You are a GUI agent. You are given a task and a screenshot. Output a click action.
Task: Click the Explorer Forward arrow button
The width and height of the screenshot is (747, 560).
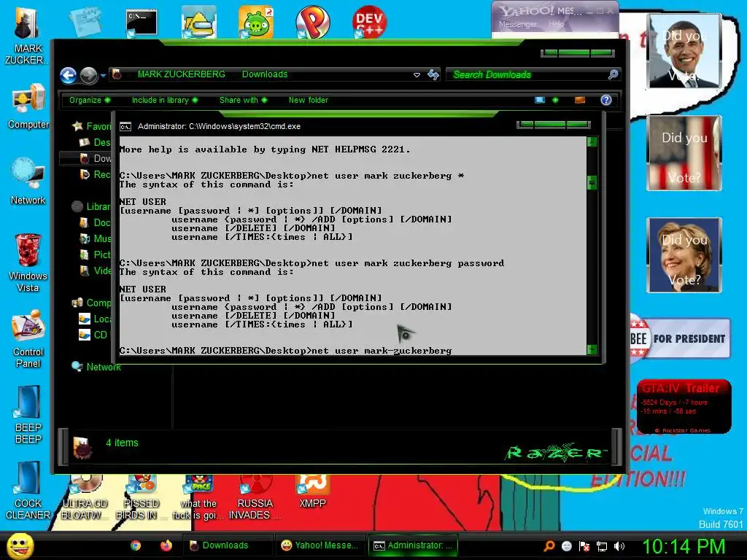pyautogui.click(x=88, y=75)
